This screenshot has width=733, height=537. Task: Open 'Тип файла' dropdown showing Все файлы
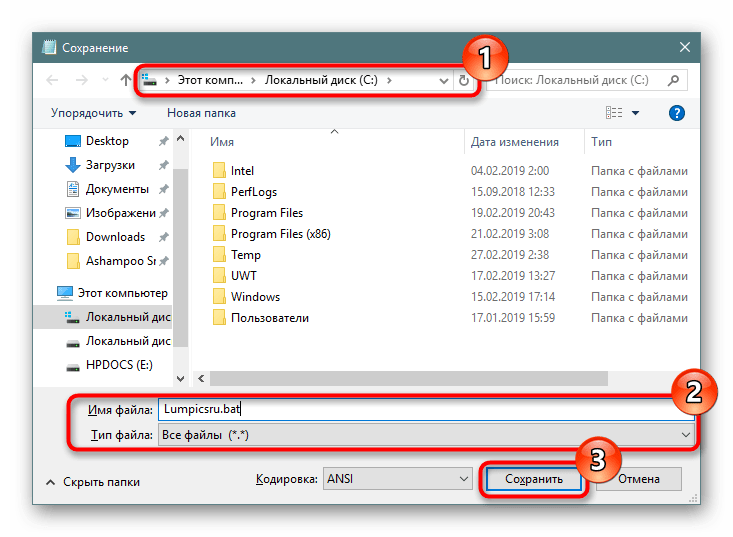(426, 435)
